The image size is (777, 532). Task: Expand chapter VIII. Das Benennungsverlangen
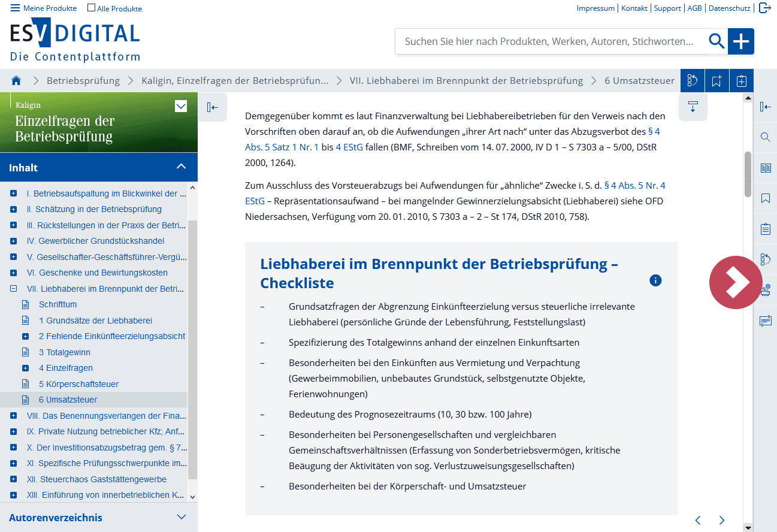[13, 416]
